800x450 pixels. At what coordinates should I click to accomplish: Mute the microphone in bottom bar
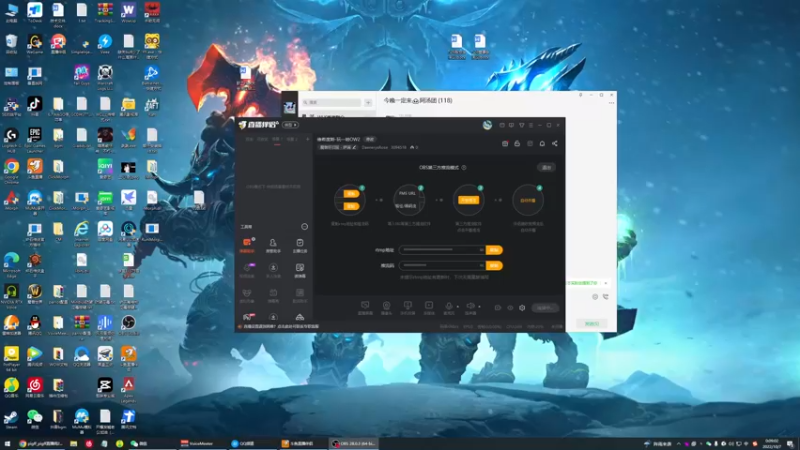(448, 307)
